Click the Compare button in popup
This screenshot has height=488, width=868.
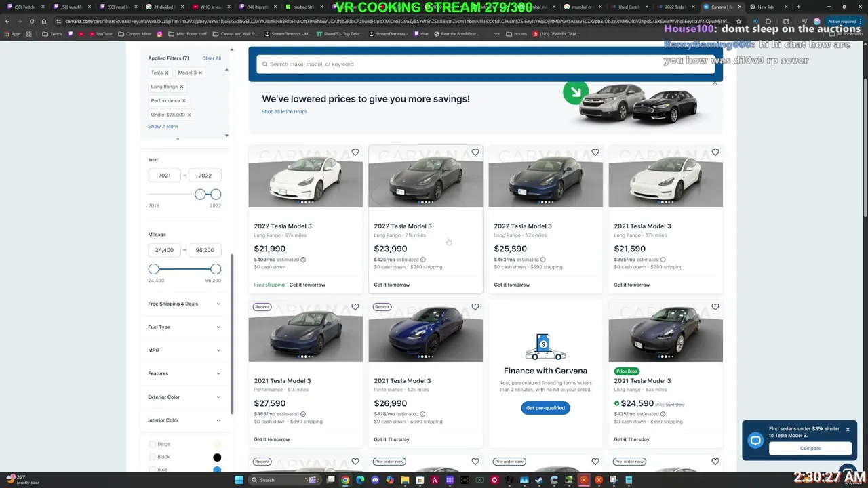pyautogui.click(x=810, y=448)
